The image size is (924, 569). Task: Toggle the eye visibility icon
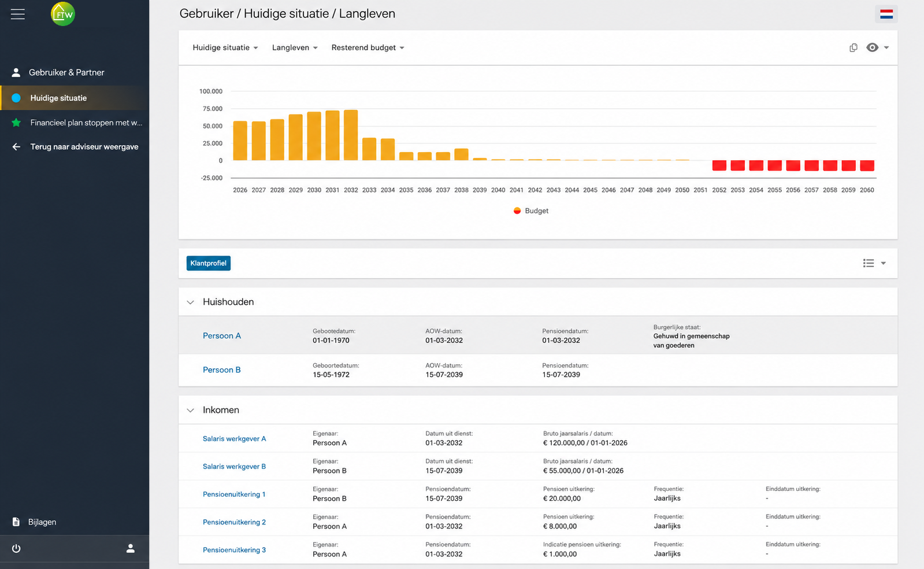point(873,47)
